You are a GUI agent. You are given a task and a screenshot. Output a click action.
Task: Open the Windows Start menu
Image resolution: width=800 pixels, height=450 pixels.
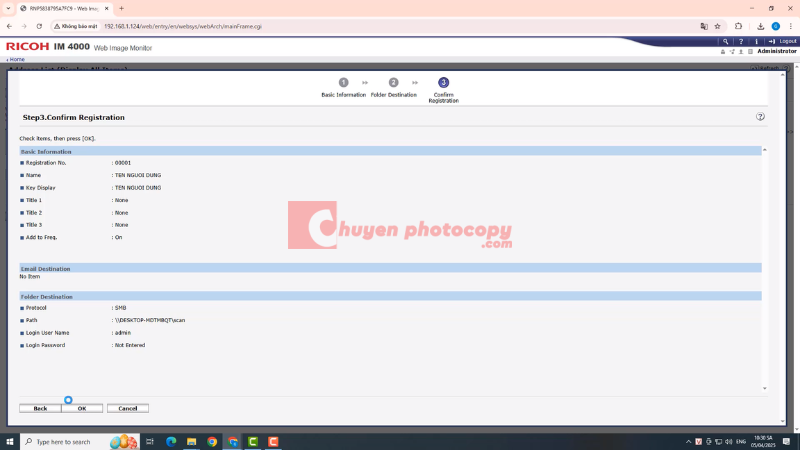pos(10,442)
